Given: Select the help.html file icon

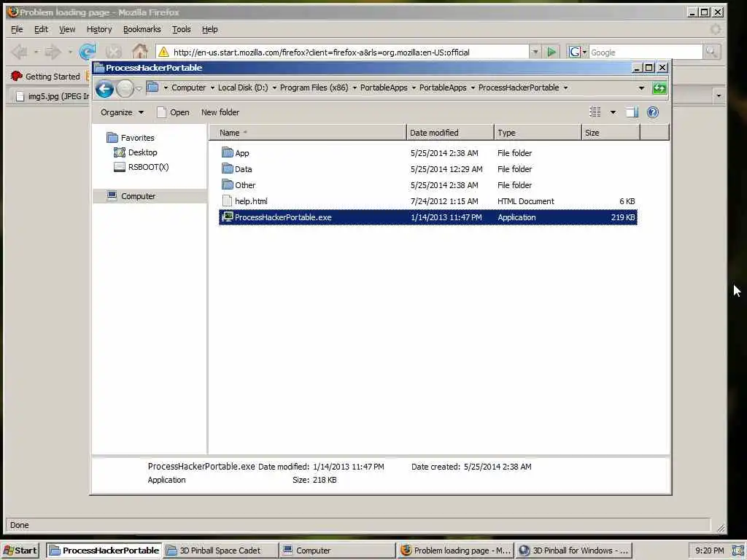Looking at the screenshot, I should coord(228,201).
